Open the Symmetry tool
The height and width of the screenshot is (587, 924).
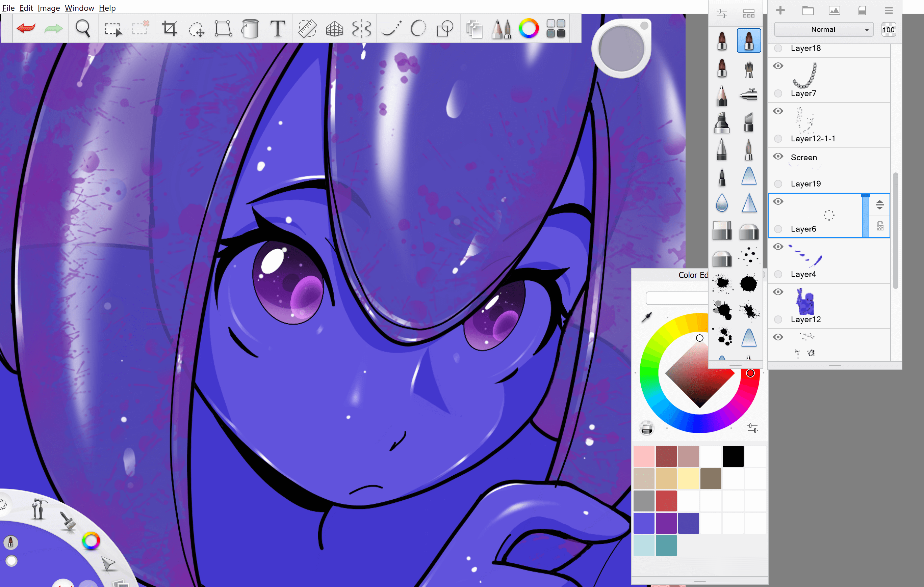tap(361, 28)
